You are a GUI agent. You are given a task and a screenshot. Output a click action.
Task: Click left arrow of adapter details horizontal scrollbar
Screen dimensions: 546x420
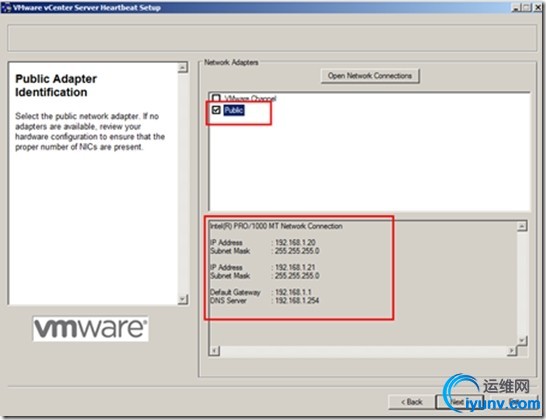[x=214, y=350]
